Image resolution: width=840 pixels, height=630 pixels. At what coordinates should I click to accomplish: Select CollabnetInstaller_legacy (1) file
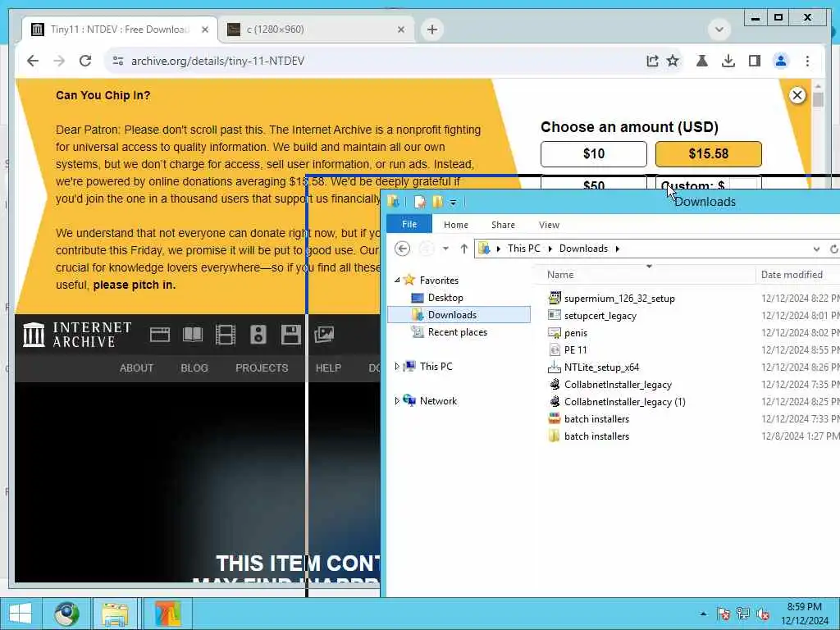(x=624, y=401)
